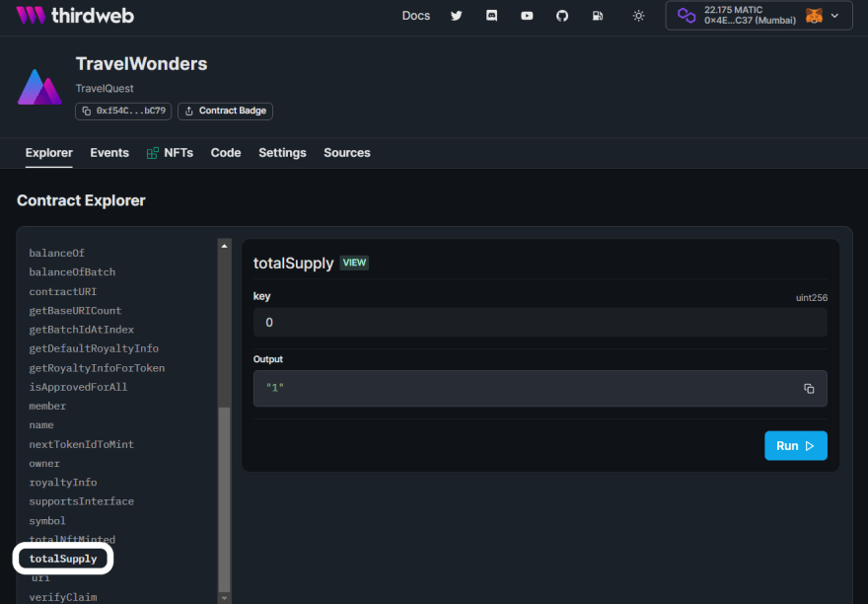Open the GitHub repository icon

point(562,16)
